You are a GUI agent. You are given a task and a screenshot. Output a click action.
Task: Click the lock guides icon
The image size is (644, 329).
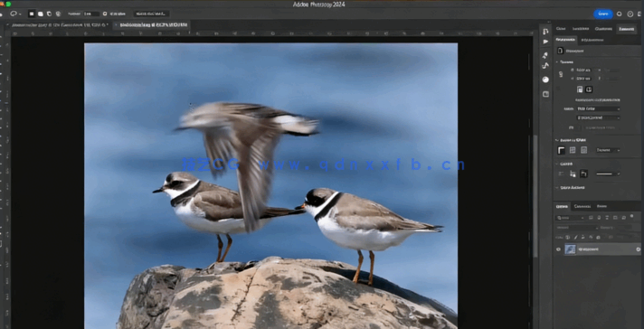point(573,174)
